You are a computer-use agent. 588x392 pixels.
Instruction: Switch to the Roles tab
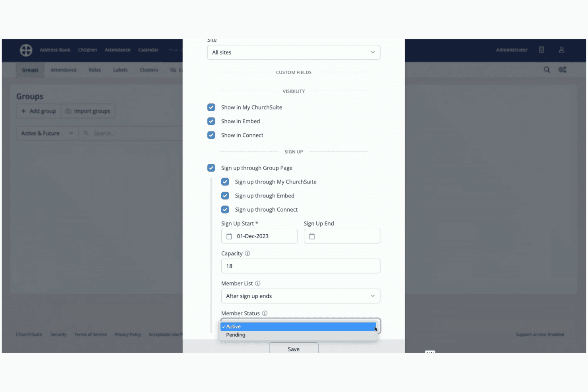pos(95,70)
